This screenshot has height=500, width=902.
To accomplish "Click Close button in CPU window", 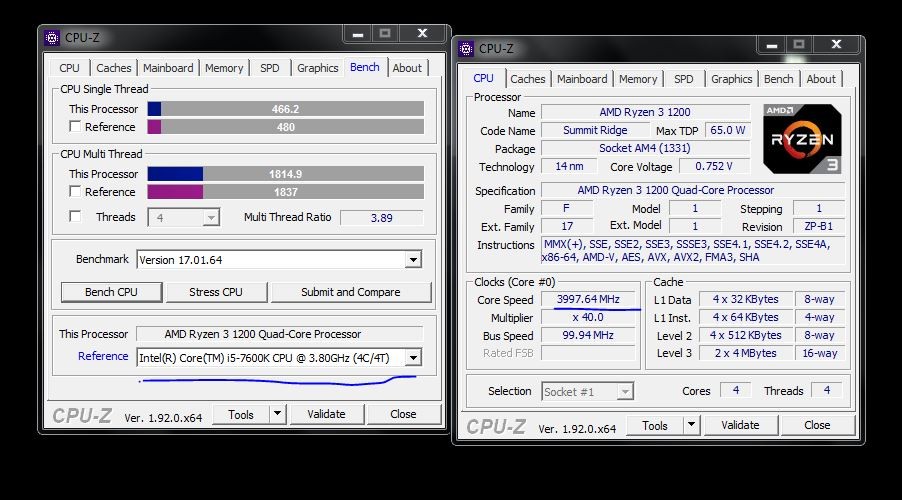I will (x=817, y=425).
